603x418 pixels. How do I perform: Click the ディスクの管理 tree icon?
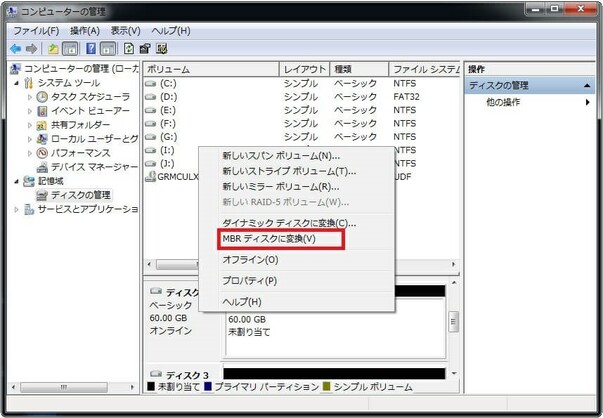coord(42,195)
